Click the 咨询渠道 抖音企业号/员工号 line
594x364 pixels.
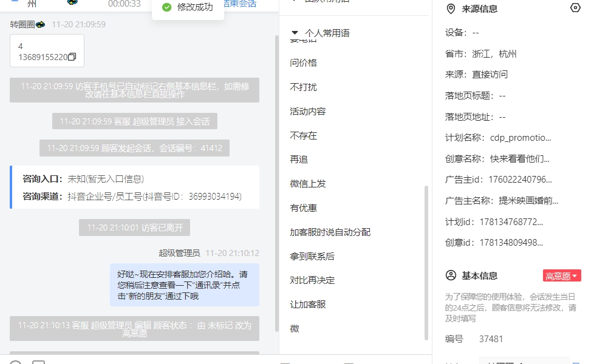click(132, 197)
